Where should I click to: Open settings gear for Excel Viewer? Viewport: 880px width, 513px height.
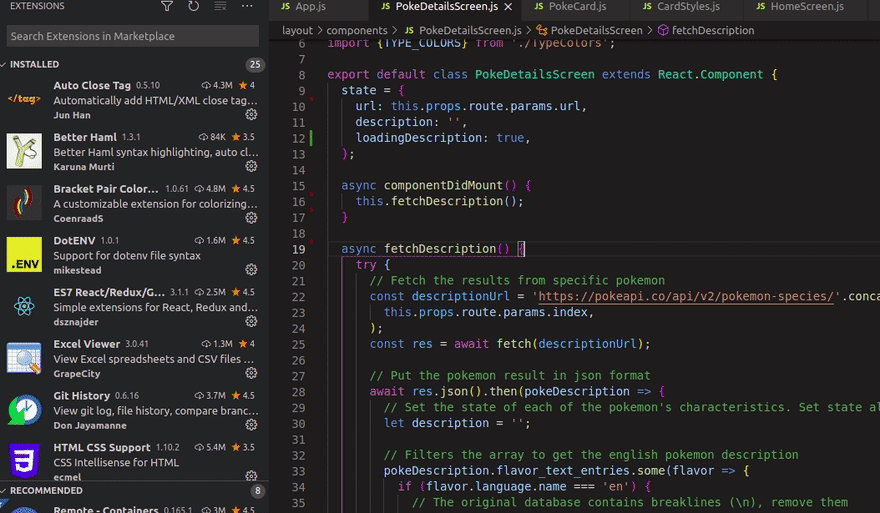[251, 373]
